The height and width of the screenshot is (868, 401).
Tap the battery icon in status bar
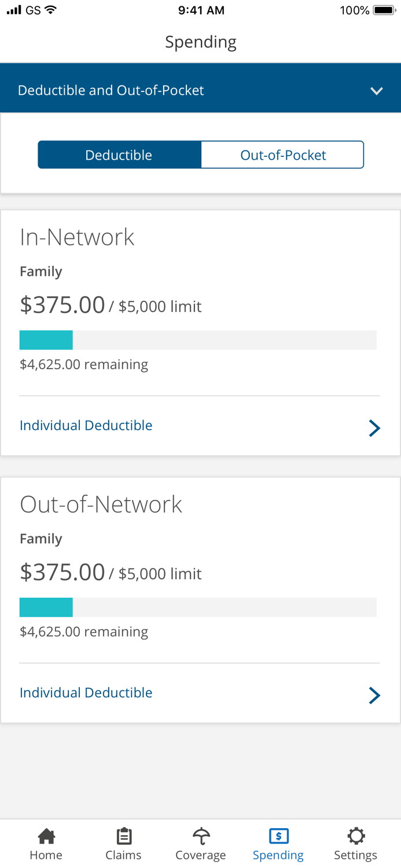click(x=384, y=10)
